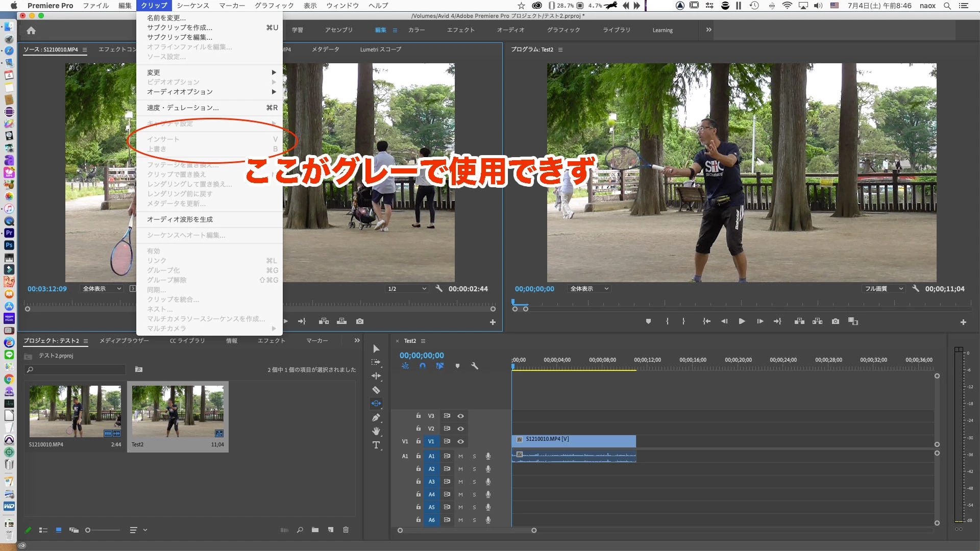Open the フル画質 playback resolution dropdown

tap(884, 289)
